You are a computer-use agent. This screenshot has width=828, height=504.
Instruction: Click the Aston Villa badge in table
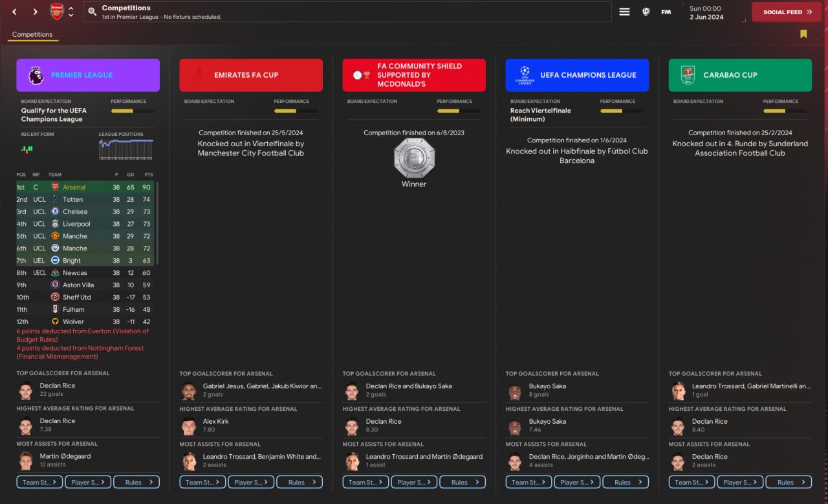pyautogui.click(x=55, y=285)
